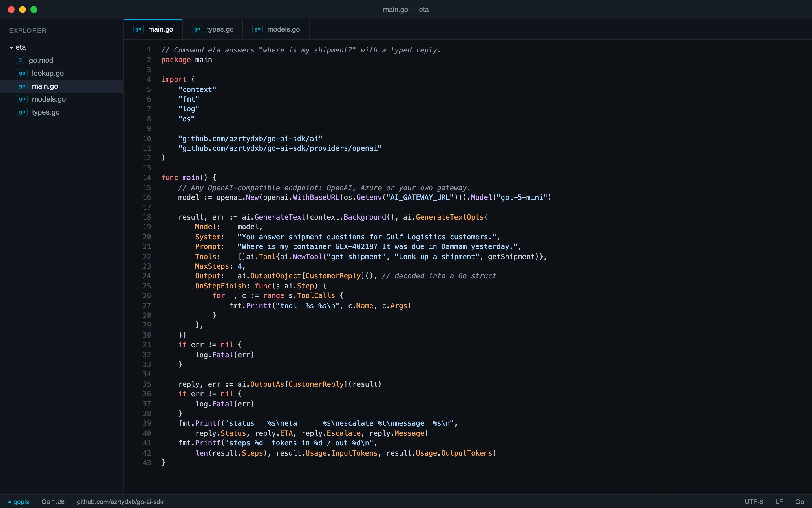This screenshot has width=812, height=508.
Task: Click OnStepFinish on line 25
Action: (220, 286)
